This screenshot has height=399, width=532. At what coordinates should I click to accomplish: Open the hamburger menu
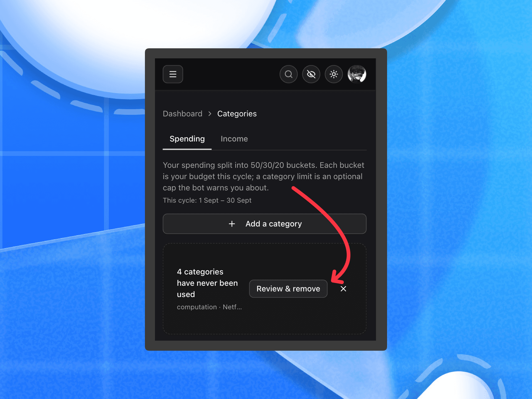coord(173,74)
